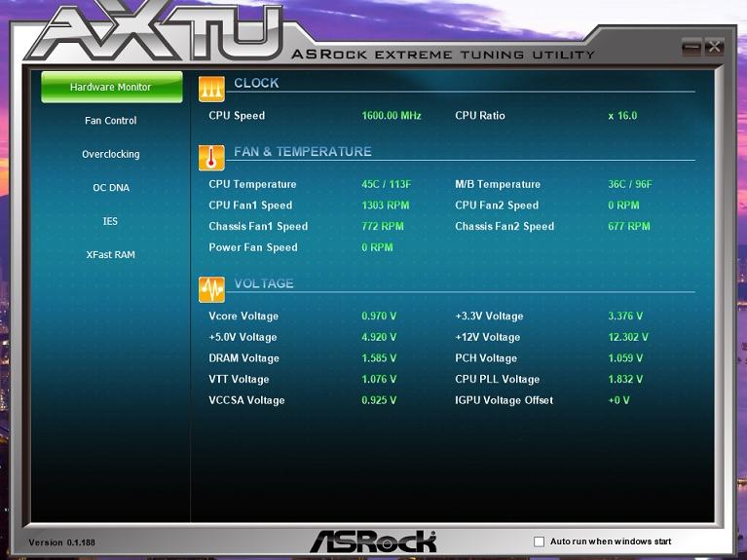The width and height of the screenshot is (747, 560).
Task: Click the CPU Speed label
Action: pos(237,115)
